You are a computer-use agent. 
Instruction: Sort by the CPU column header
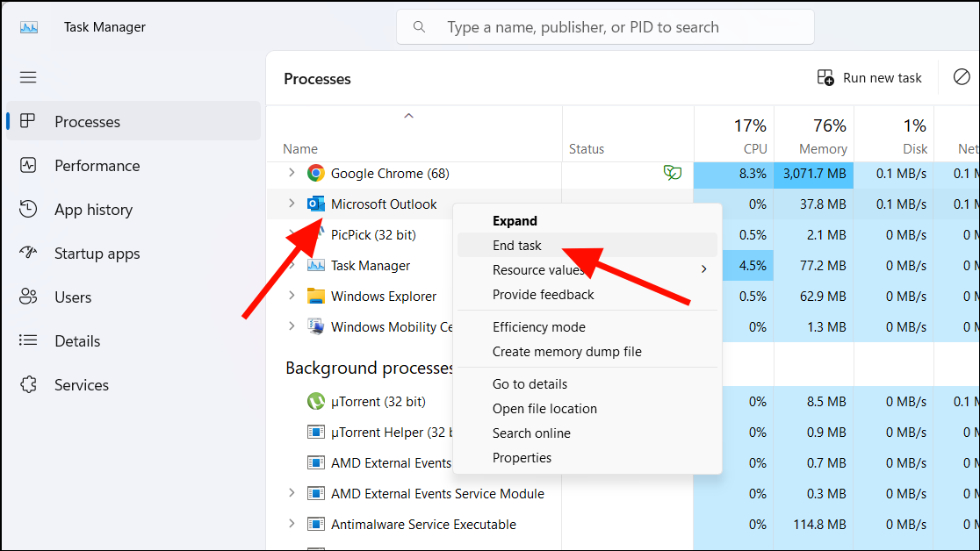734,133
